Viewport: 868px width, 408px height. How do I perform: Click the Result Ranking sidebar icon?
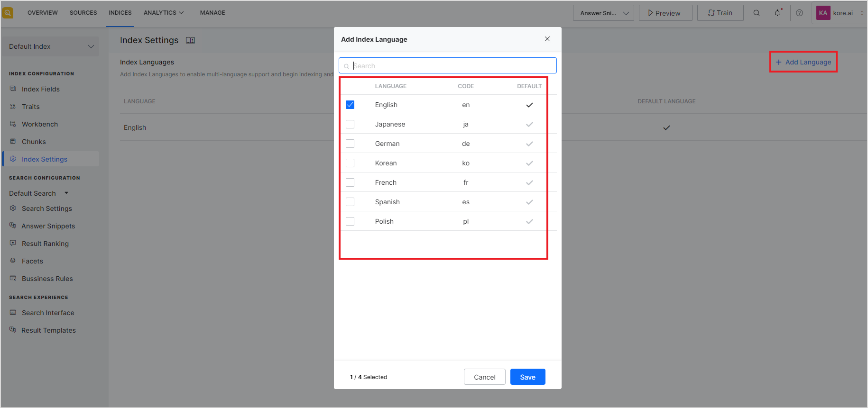[13, 243]
